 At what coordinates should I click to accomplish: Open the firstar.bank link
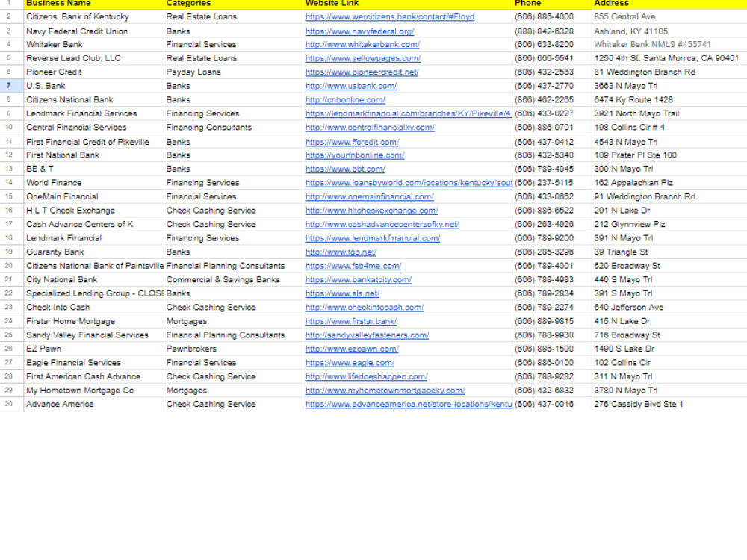tap(350, 320)
